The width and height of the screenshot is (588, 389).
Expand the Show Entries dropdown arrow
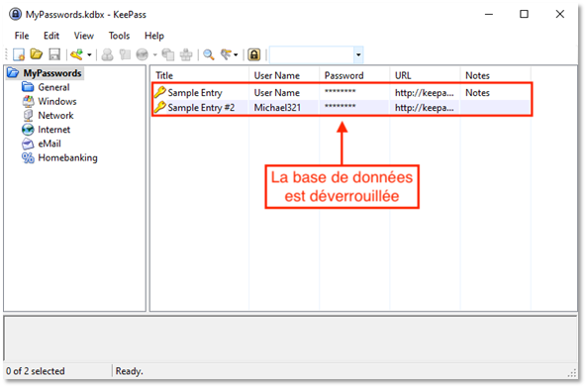pos(236,55)
